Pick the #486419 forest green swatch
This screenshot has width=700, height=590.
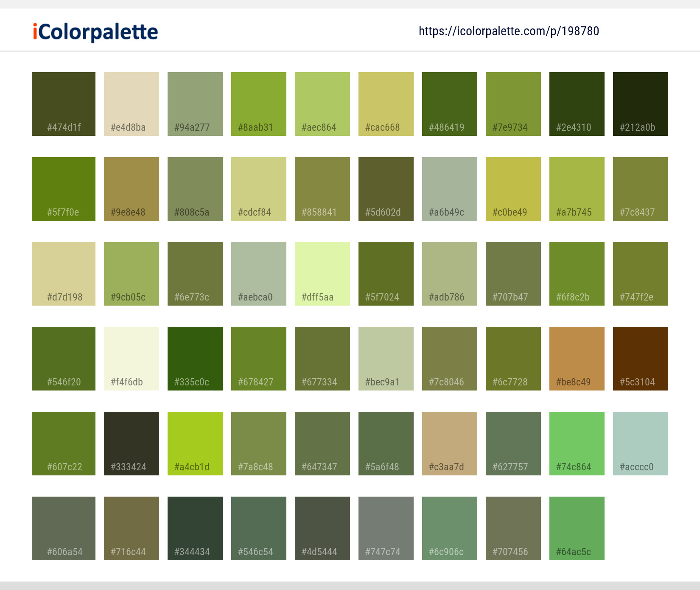450,104
